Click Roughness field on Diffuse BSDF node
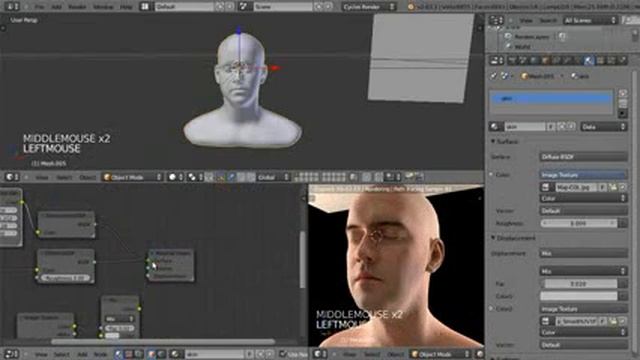Screen dimensions: 640x360 pos(65,278)
